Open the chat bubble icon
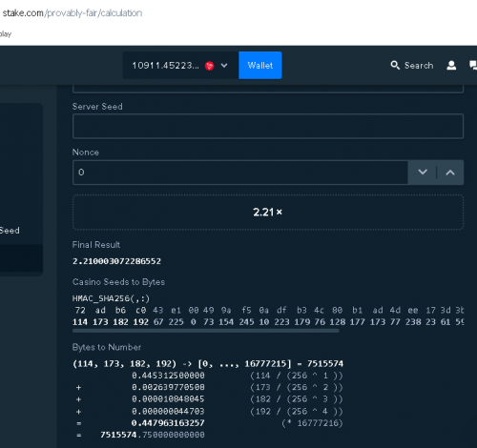 click(473, 65)
